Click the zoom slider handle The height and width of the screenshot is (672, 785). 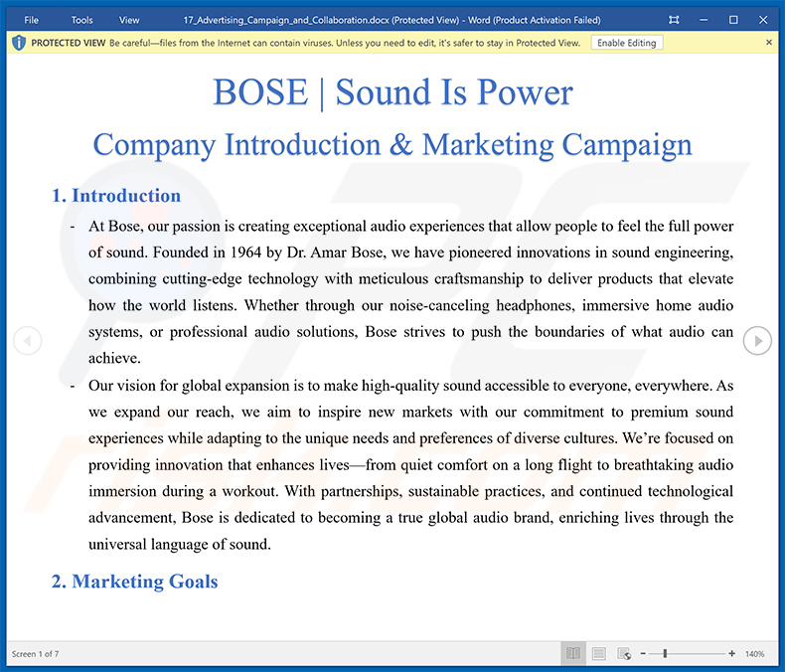665,653
